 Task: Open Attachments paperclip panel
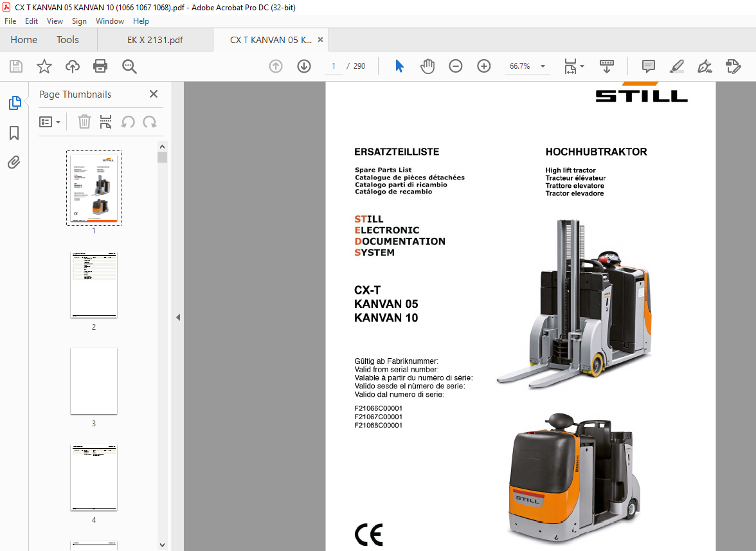click(14, 163)
